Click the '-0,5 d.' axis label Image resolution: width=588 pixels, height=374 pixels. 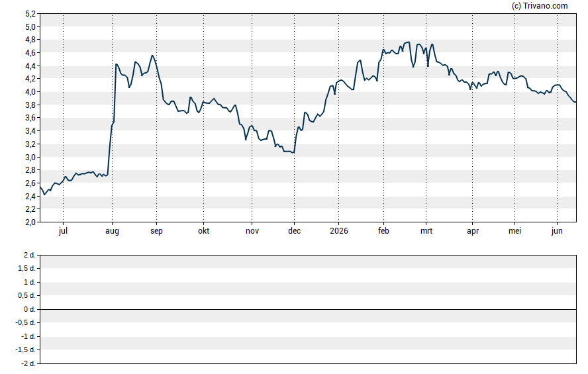pyautogui.click(x=26, y=322)
